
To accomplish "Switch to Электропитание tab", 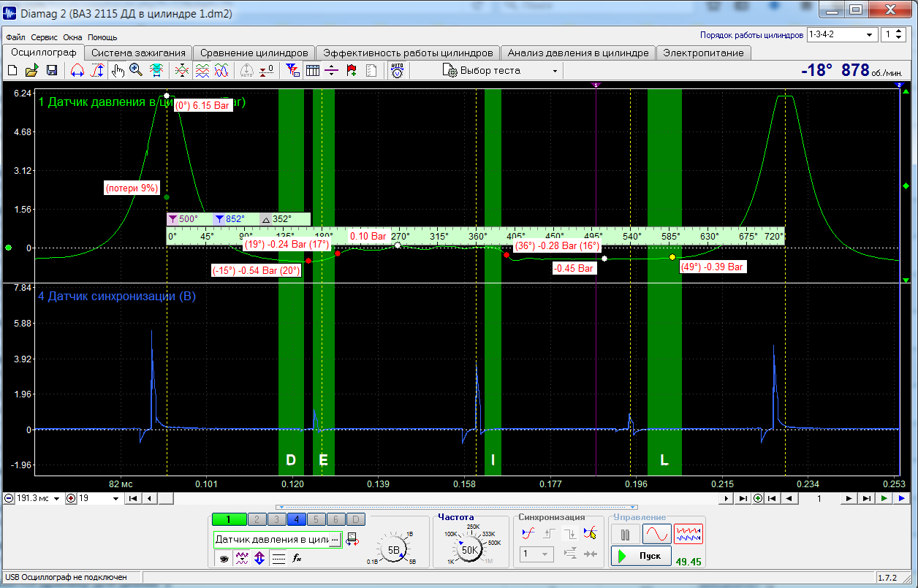I will (x=704, y=53).
